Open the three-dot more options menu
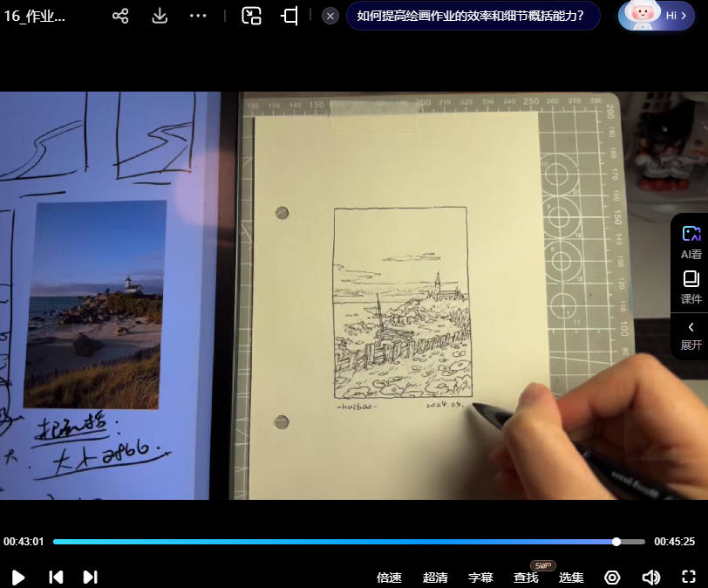The image size is (708, 588). click(198, 16)
